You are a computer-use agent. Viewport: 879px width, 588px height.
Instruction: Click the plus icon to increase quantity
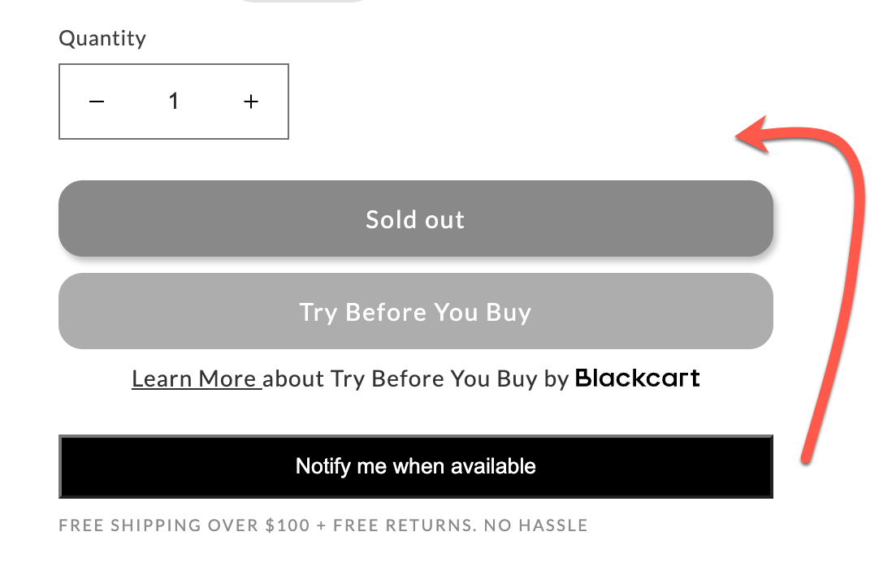[x=251, y=102]
